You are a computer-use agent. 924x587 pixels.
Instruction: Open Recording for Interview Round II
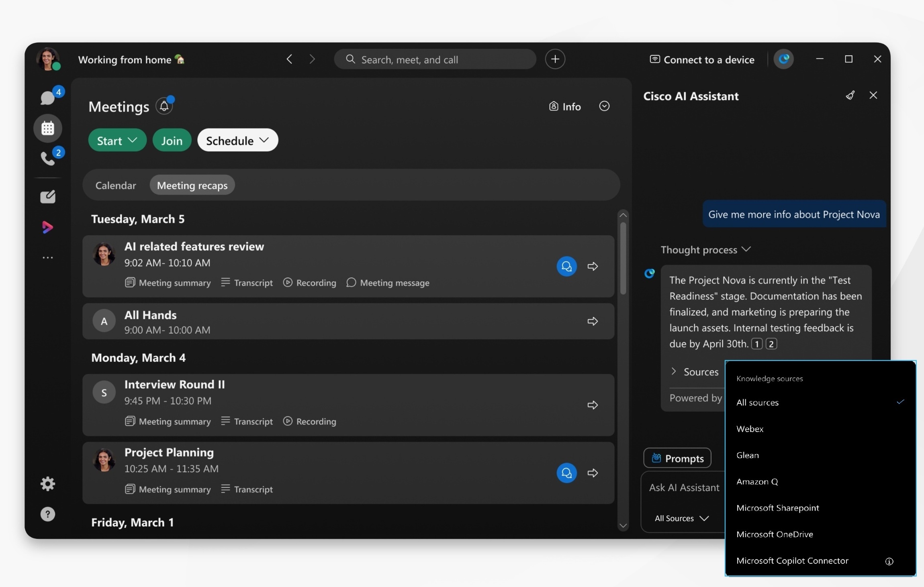310,421
